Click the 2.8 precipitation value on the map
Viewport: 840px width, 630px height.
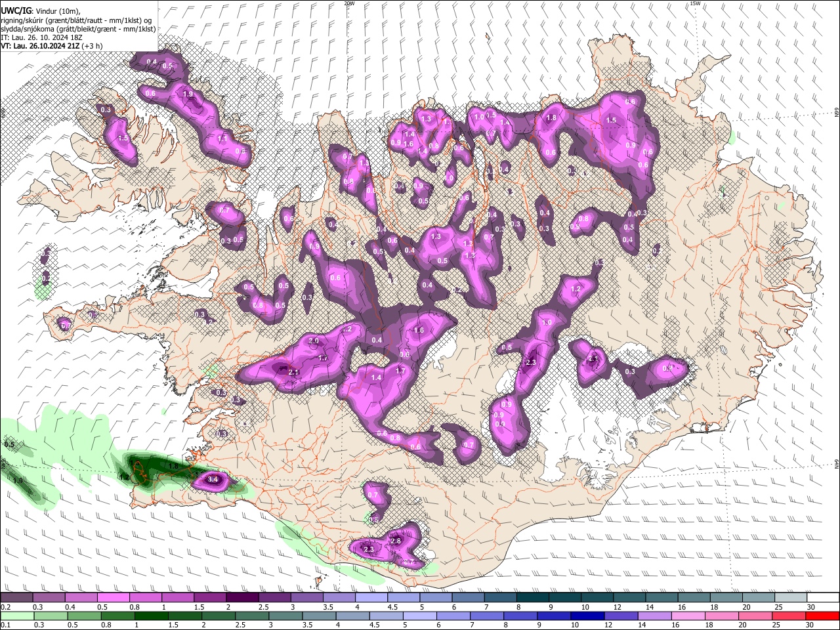[x=396, y=541]
